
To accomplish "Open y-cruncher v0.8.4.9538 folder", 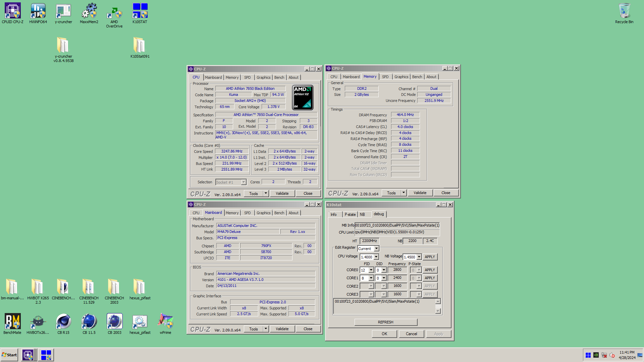I will click(63, 50).
